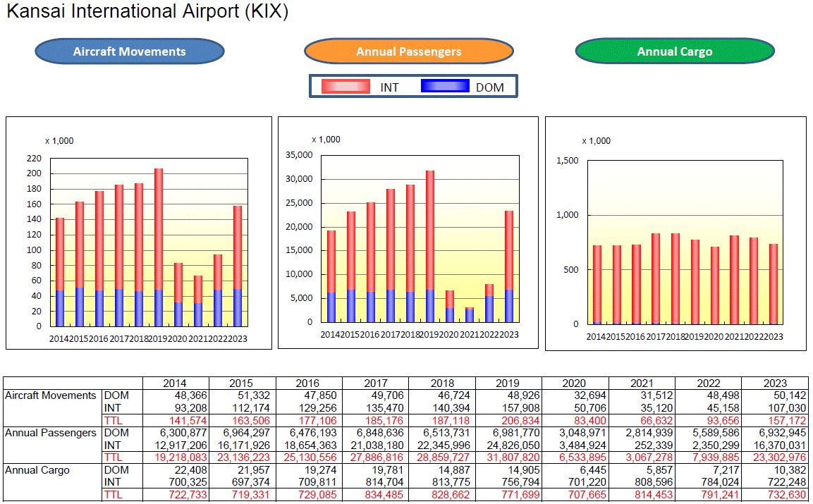
Task: Click the 2023 table column header
Action: click(775, 383)
